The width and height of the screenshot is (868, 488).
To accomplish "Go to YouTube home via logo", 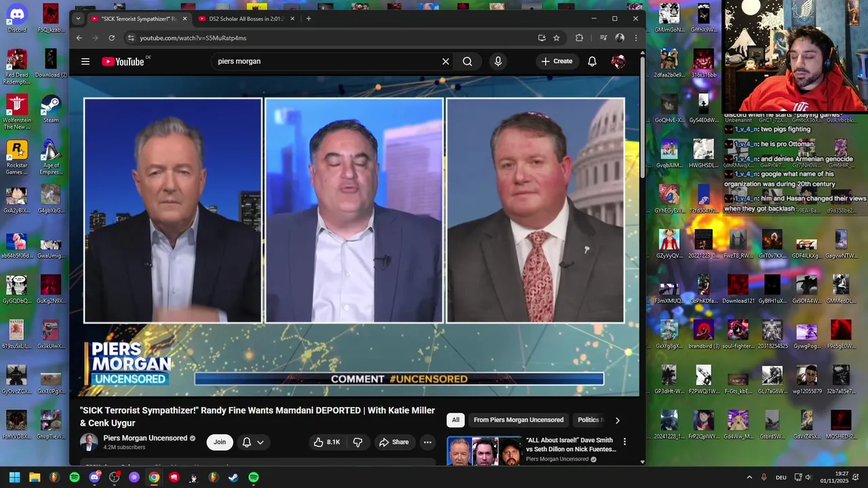I will coord(123,62).
